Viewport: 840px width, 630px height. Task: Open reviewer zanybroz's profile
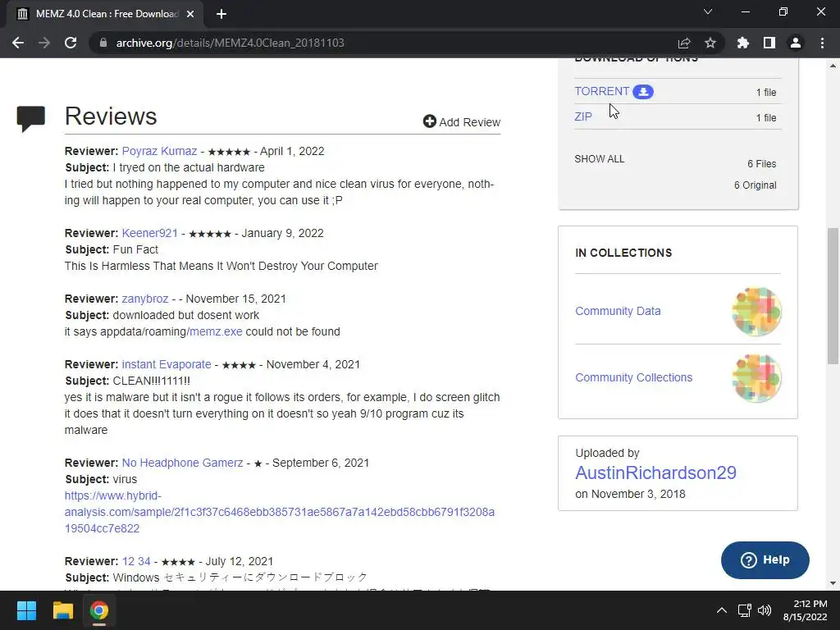pyautogui.click(x=144, y=299)
